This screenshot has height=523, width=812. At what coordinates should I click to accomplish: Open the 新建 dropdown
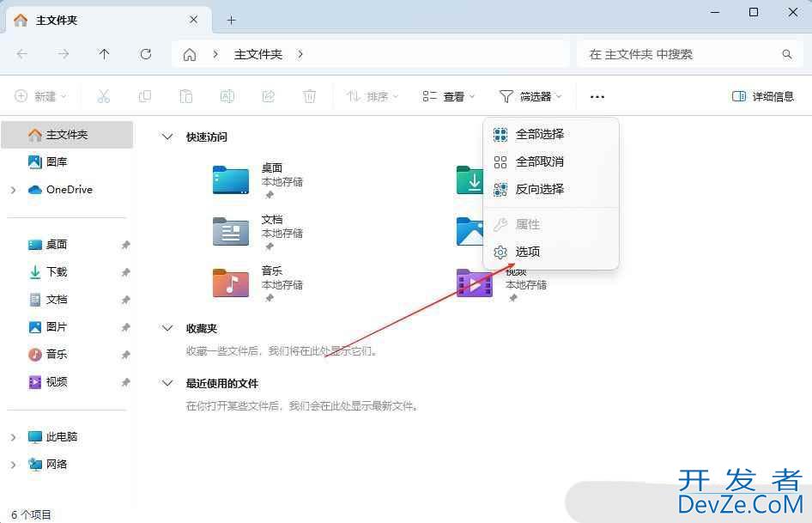click(x=41, y=96)
